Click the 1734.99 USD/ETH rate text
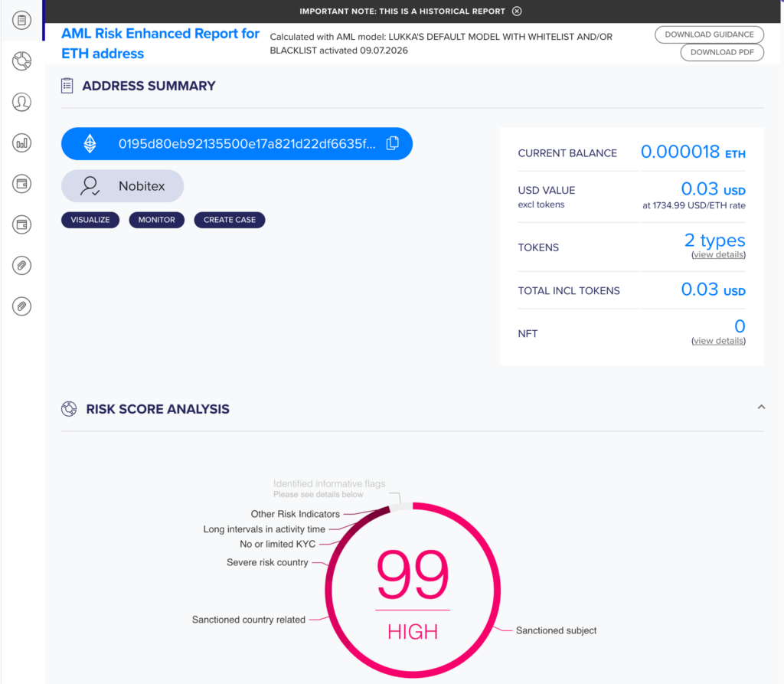This screenshot has height=684, width=784. 694,205
